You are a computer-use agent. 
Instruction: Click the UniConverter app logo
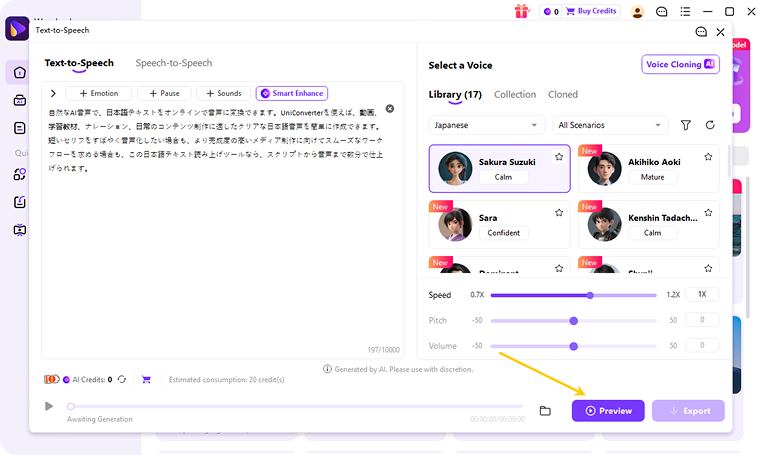coord(17,29)
